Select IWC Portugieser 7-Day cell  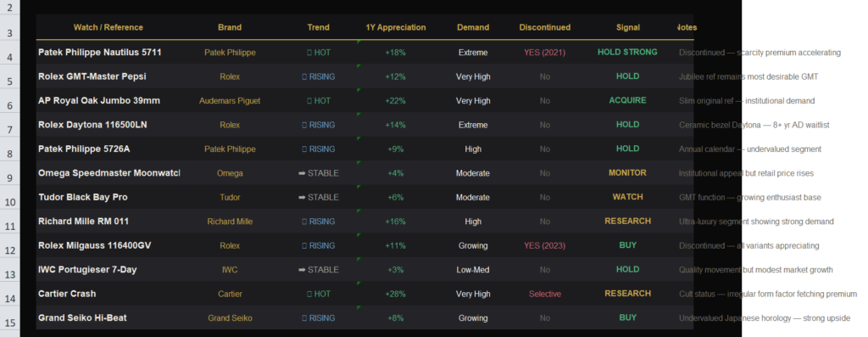tap(108, 269)
